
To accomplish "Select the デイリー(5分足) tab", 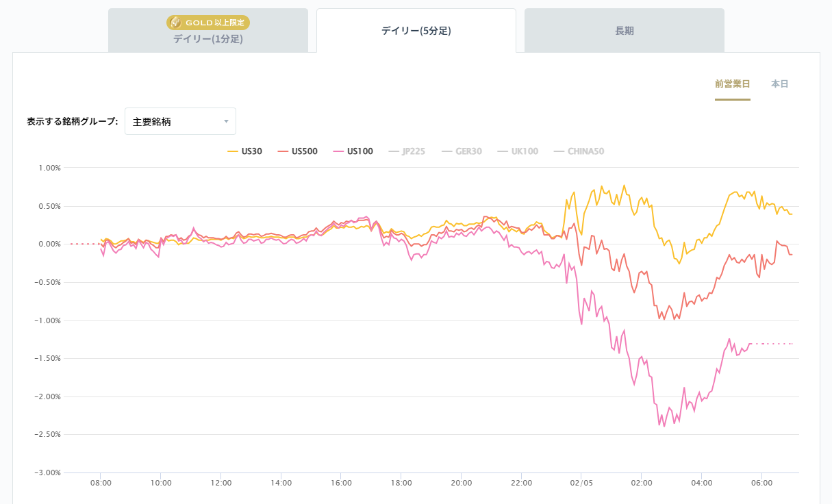I will coord(416,31).
